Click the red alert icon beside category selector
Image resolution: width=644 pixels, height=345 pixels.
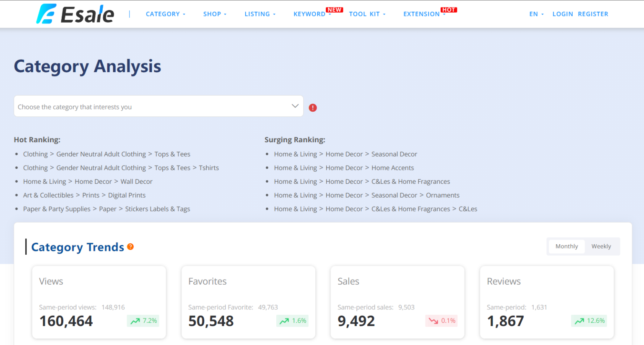coord(312,107)
